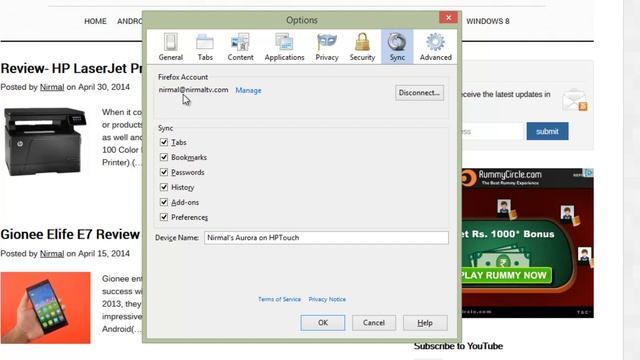Confirm options with the OK button
The image size is (640, 360).
click(x=322, y=322)
